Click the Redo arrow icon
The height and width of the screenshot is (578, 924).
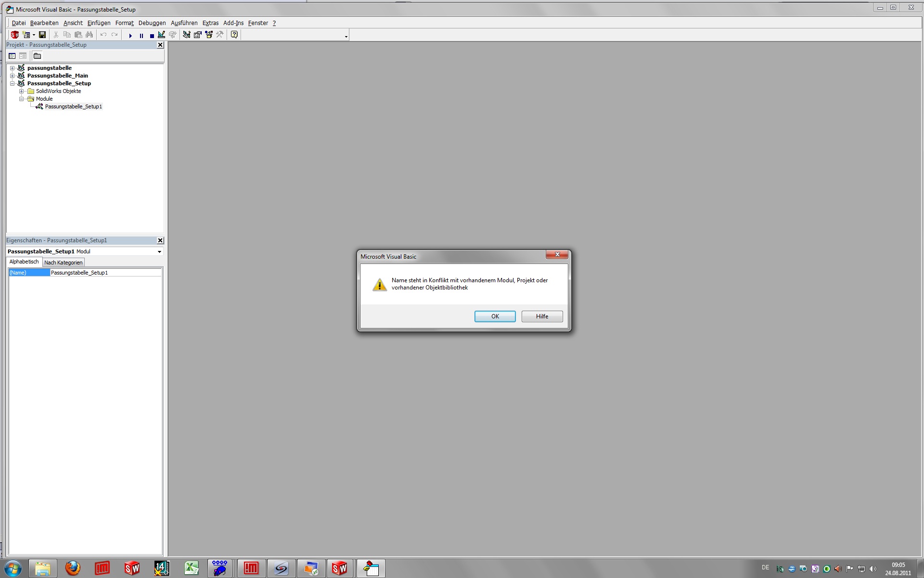tap(114, 35)
